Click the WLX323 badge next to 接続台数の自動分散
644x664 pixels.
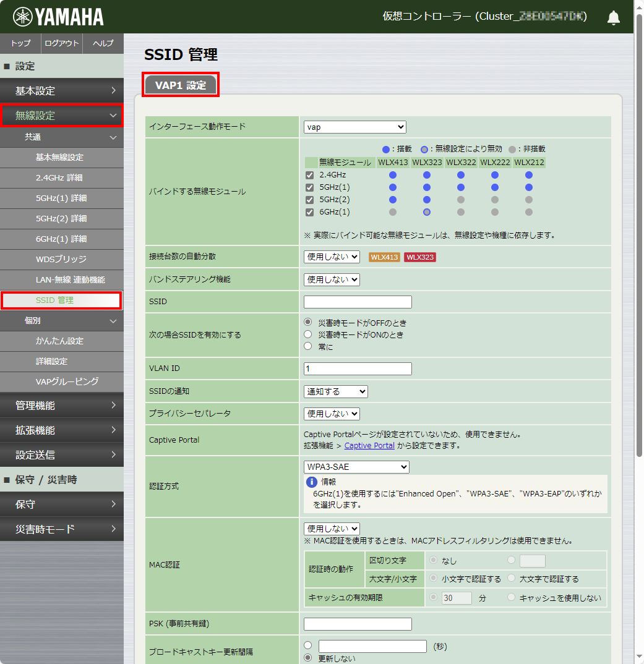point(420,257)
